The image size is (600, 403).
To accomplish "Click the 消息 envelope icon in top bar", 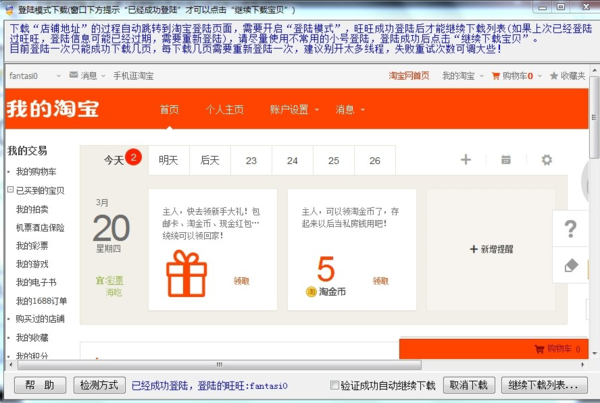I will click(73, 75).
